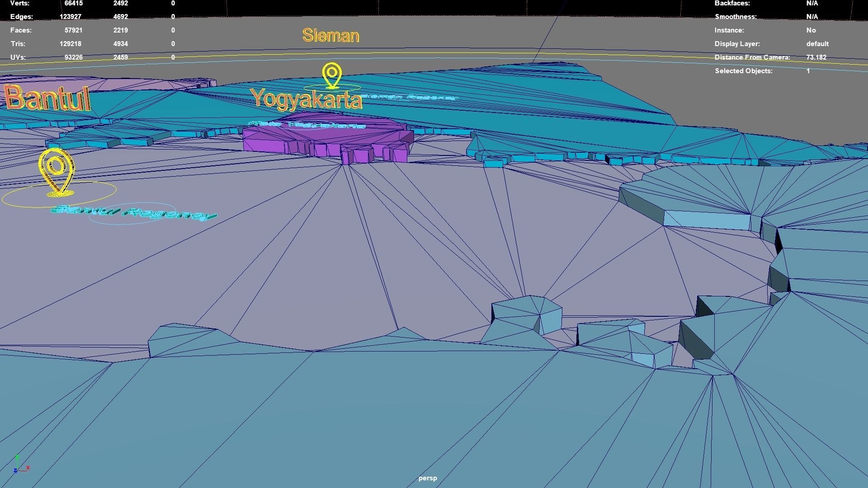Viewport: 868px width, 488px height.
Task: Click the Display Layer value default
Action: [817, 44]
